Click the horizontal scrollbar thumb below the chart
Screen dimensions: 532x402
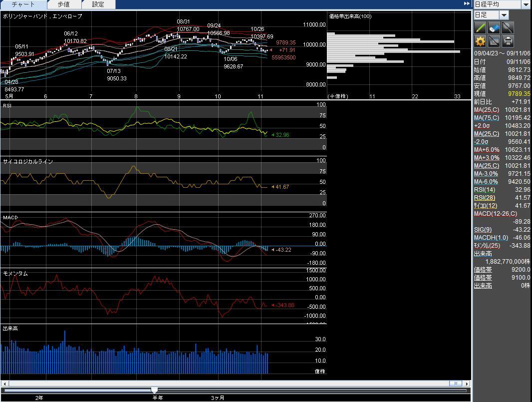pos(455,384)
